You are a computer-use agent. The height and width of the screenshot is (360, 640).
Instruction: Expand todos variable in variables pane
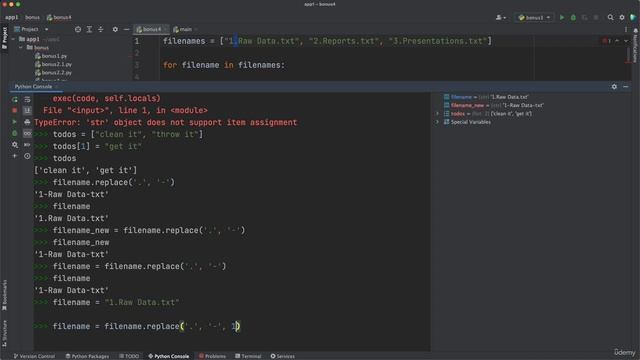[x=438, y=114]
